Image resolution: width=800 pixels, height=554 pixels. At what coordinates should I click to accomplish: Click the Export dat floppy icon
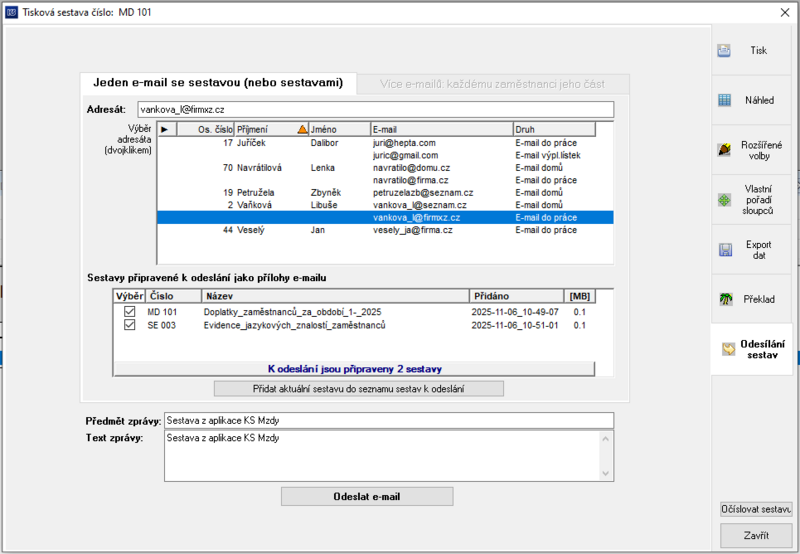(725, 249)
